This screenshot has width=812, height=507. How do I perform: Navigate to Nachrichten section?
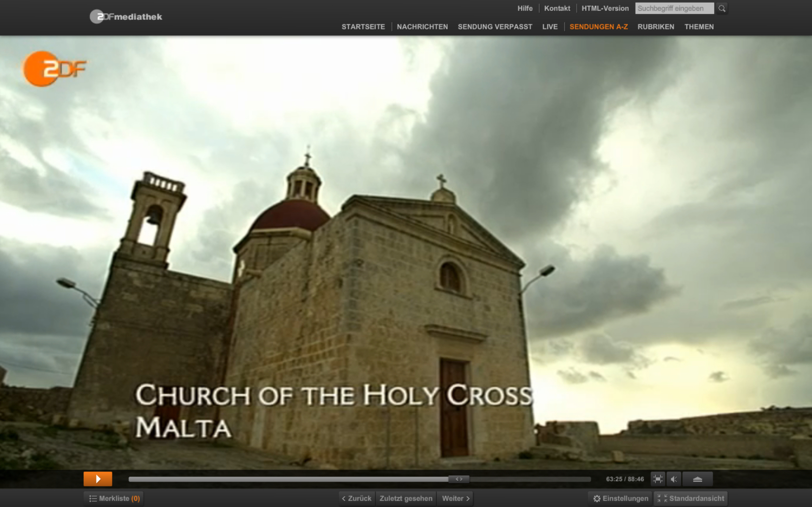(x=422, y=27)
